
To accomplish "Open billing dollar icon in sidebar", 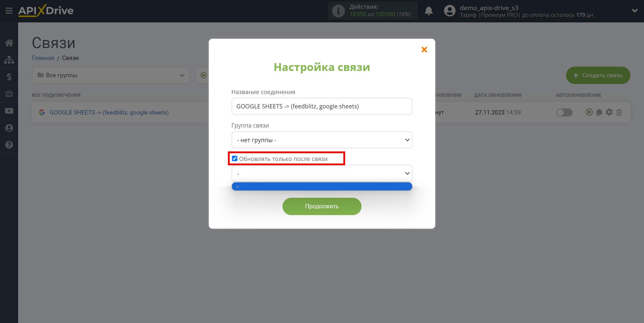I will pyautogui.click(x=9, y=77).
